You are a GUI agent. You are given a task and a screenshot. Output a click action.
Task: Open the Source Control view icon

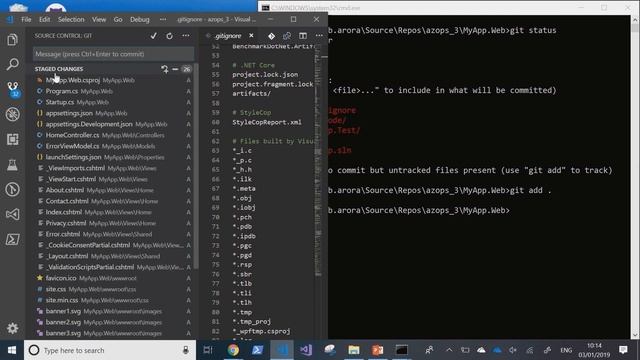[13, 89]
